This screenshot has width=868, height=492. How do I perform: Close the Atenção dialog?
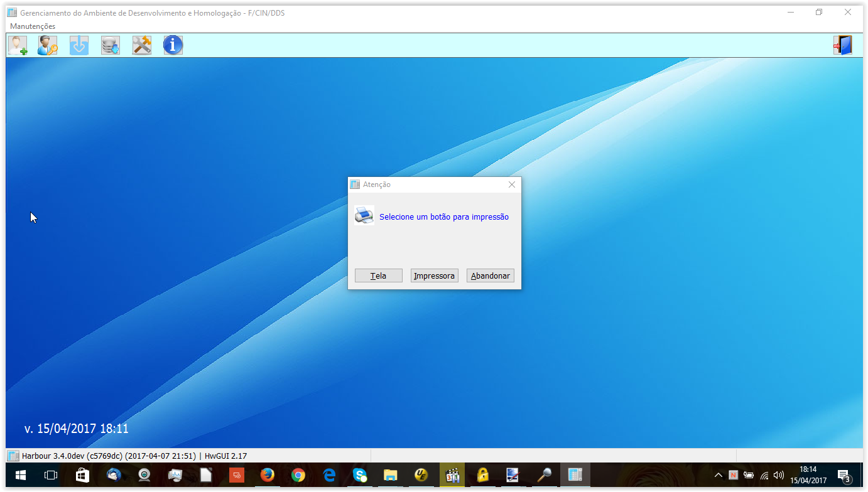[512, 184]
